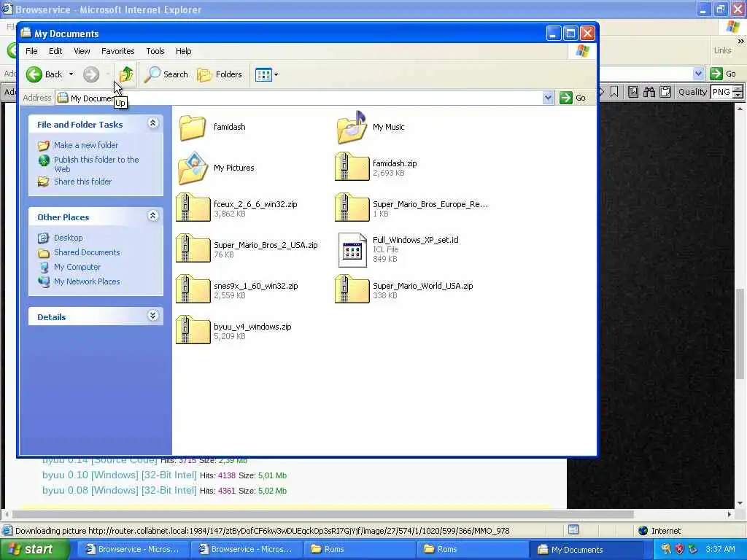Select Super_Mario_World_USA.zip icon

(352, 290)
